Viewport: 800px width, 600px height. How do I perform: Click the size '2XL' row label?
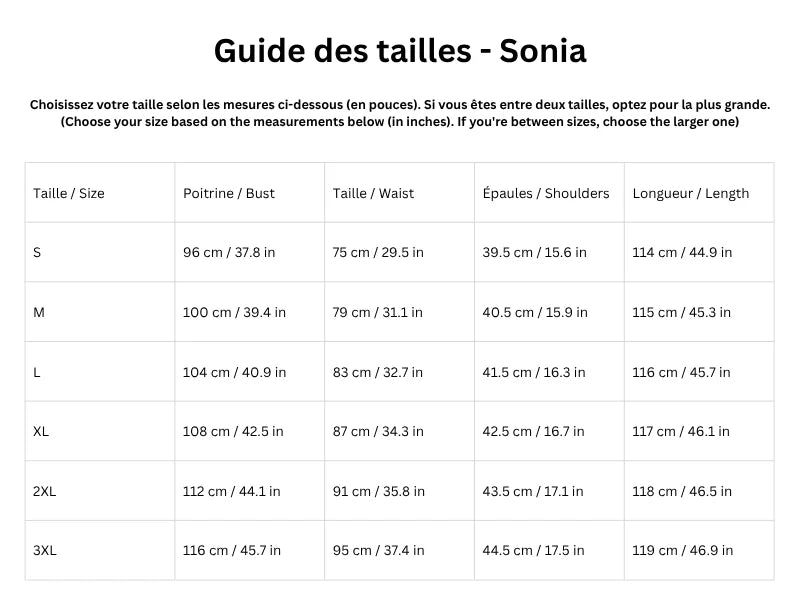(45, 491)
